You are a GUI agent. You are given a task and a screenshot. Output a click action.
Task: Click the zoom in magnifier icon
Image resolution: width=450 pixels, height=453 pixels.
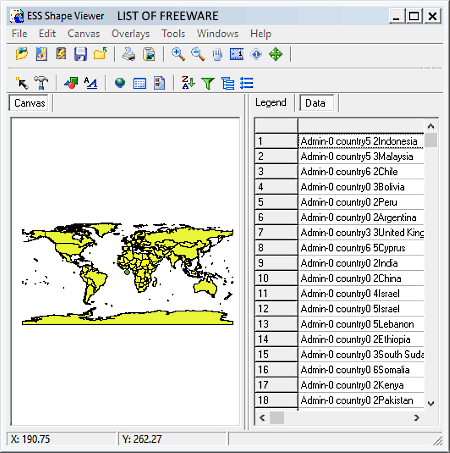pos(178,54)
